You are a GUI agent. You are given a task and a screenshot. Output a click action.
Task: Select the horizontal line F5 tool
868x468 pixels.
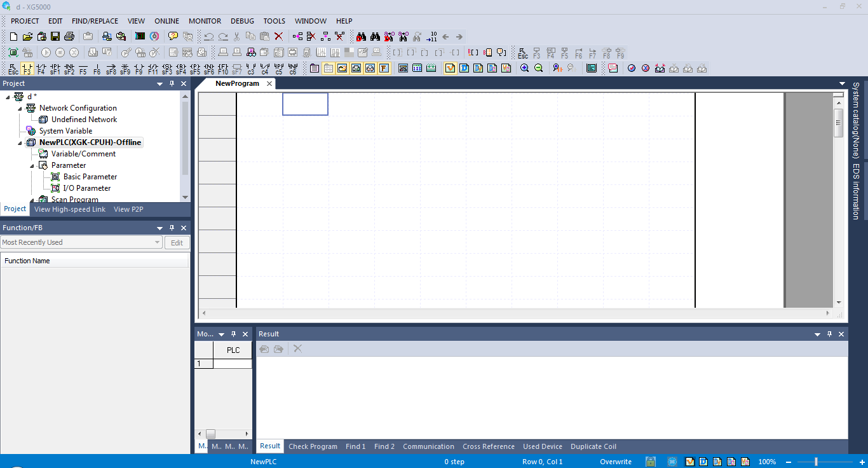pyautogui.click(x=83, y=69)
